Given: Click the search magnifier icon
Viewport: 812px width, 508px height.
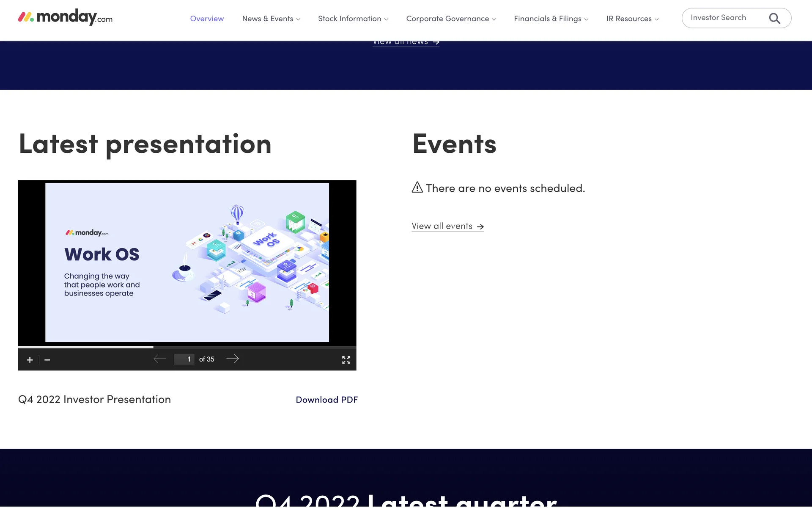Looking at the screenshot, I should point(774,19).
